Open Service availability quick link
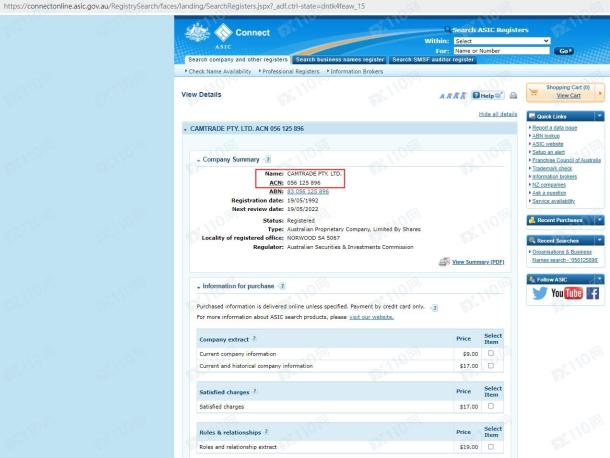The image size is (610, 458). pos(553,201)
